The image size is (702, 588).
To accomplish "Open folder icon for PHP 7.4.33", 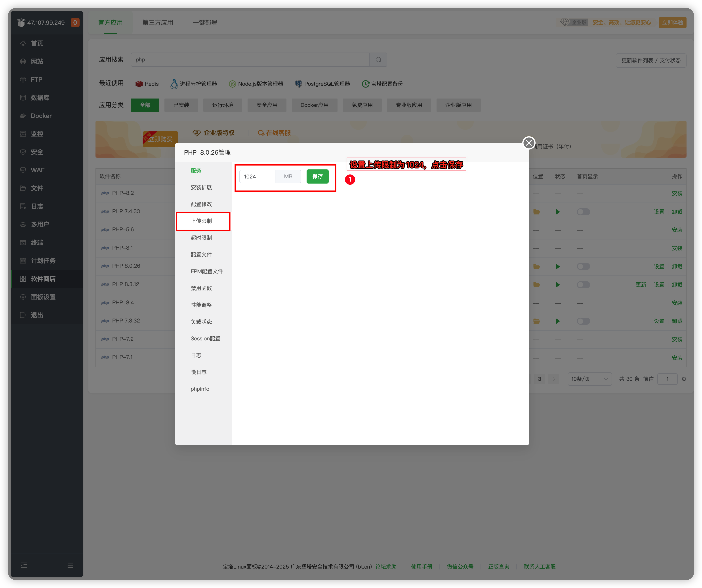I will [536, 212].
